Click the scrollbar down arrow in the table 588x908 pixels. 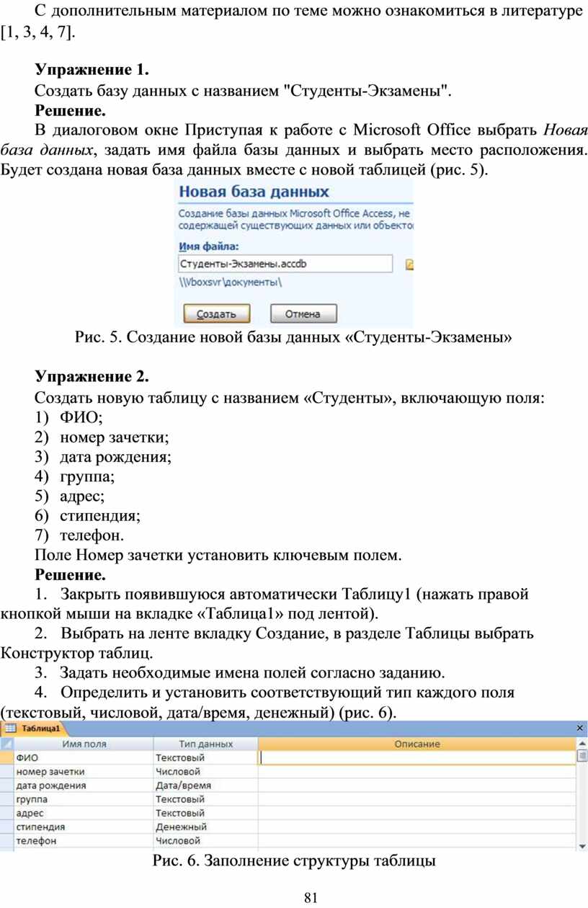tap(582, 845)
